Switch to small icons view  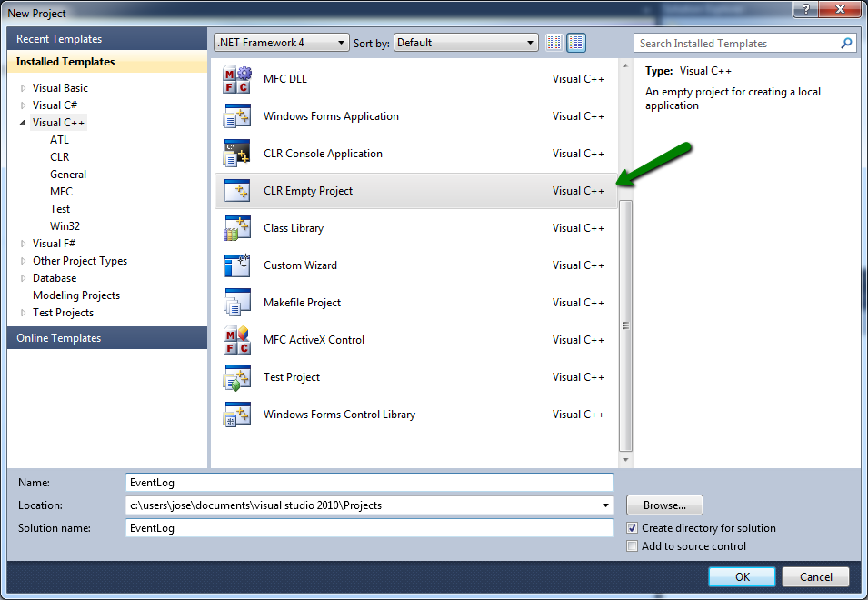coord(554,42)
